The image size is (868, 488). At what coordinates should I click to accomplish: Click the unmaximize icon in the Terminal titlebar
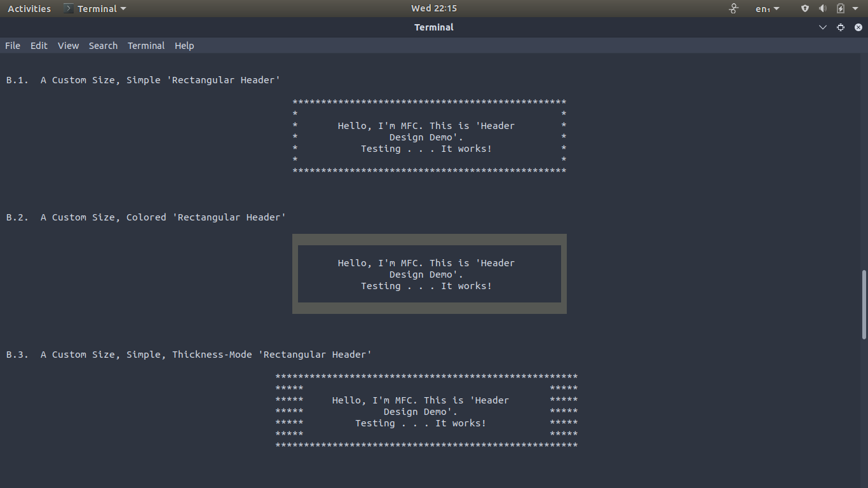(x=841, y=27)
